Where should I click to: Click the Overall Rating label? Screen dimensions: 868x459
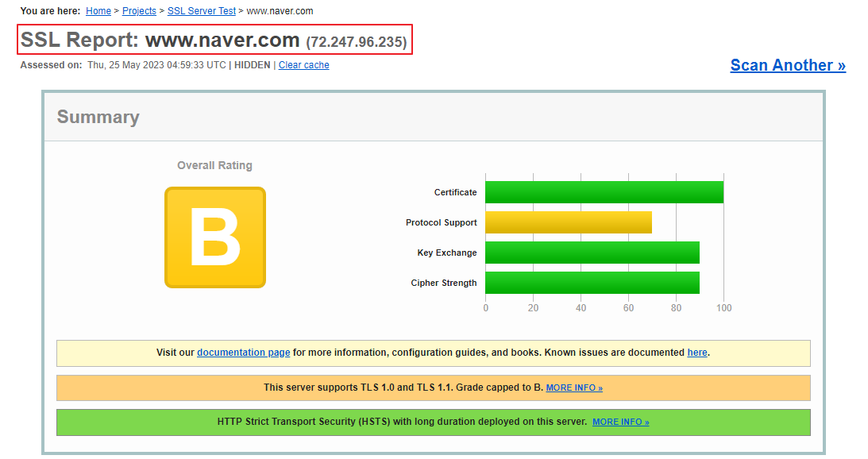[x=214, y=165]
